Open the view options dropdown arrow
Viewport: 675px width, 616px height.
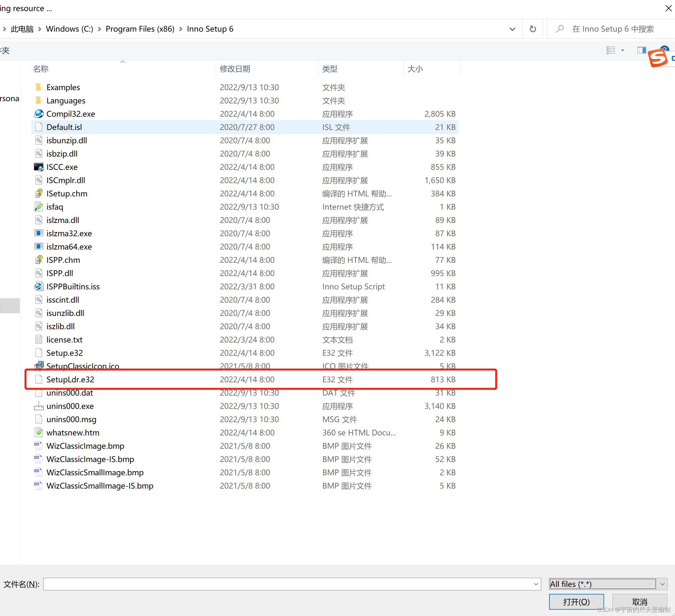622,50
